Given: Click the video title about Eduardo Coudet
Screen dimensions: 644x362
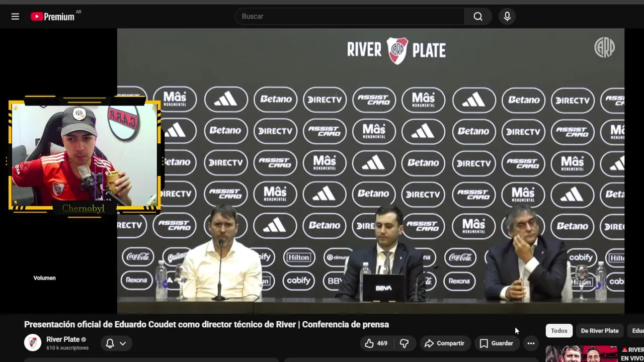Looking at the screenshot, I should (x=206, y=324).
